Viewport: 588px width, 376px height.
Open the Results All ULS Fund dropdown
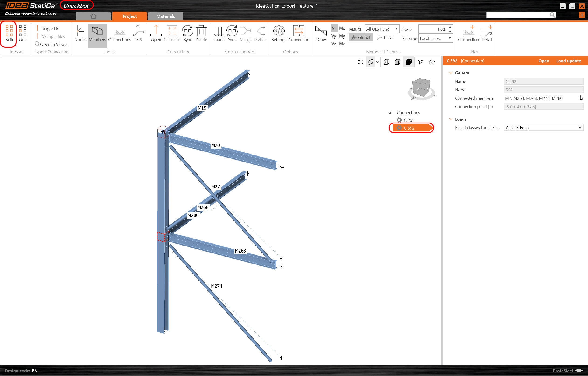click(x=382, y=29)
